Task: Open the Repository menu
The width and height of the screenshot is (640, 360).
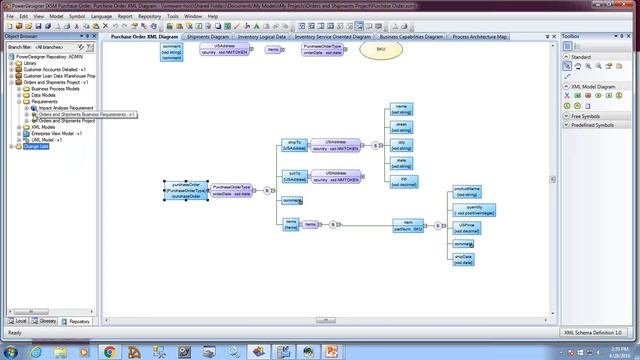Action: [x=149, y=16]
